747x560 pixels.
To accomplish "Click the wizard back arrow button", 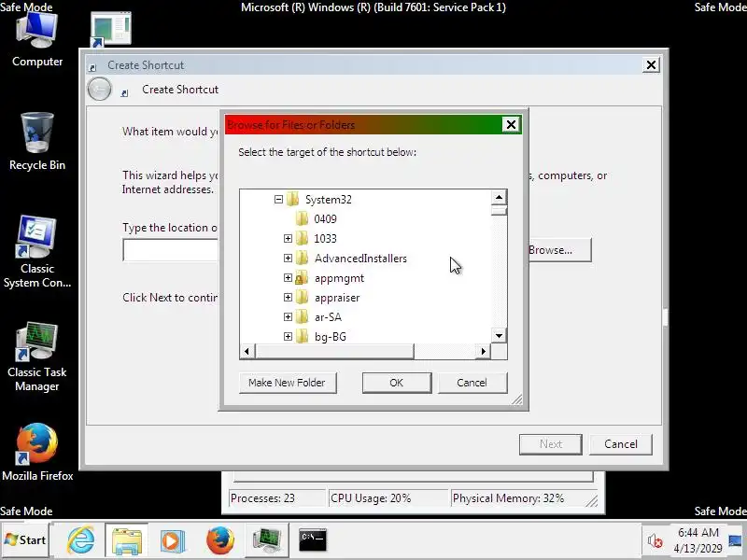I will tap(100, 89).
